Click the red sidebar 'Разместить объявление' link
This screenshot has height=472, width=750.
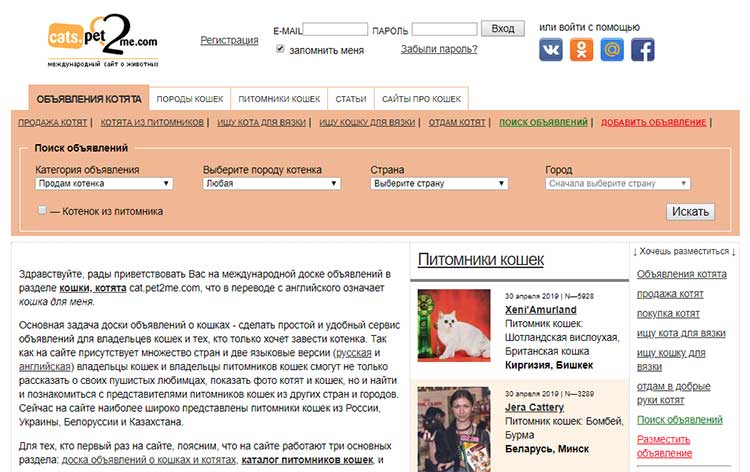(664, 446)
